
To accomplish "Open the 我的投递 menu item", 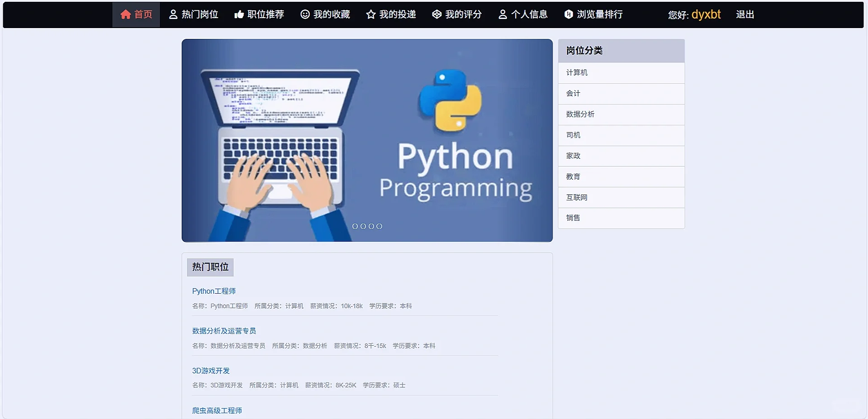I will point(391,14).
